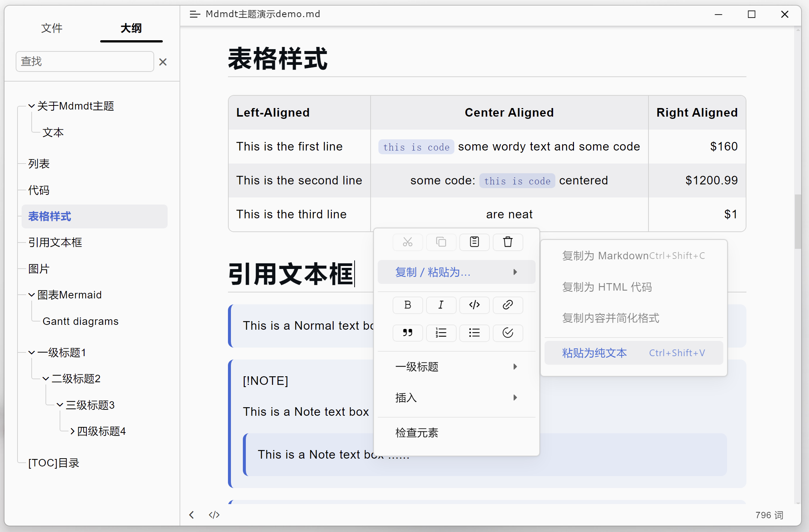Maximize the window

pos(752,14)
